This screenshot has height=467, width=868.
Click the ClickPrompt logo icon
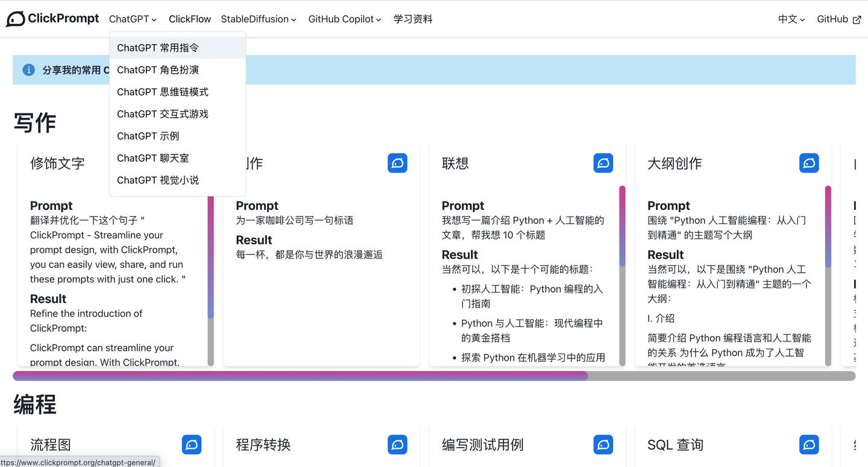point(15,18)
